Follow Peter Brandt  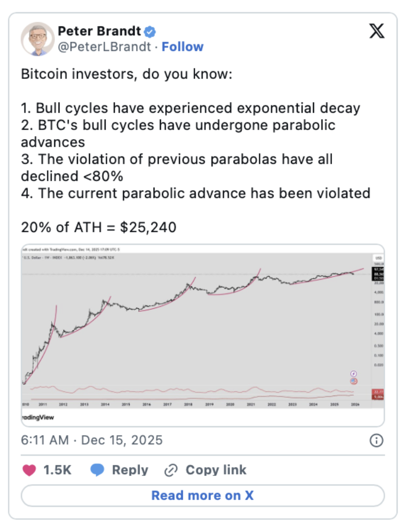(183, 47)
